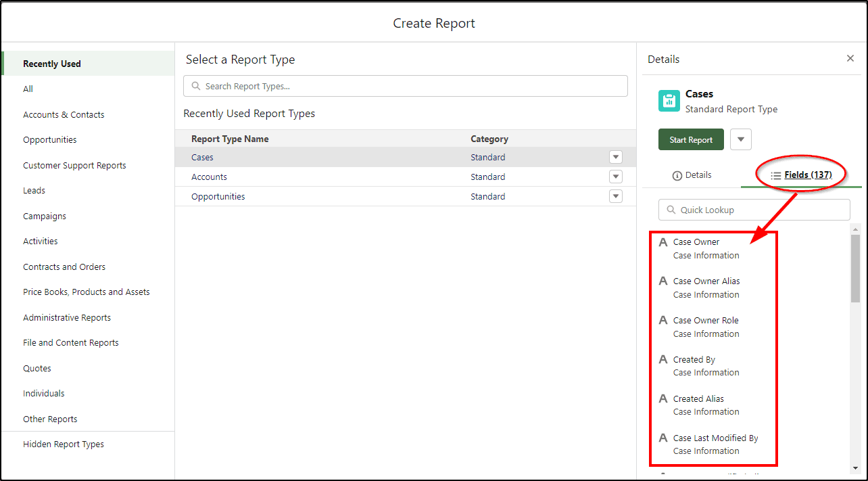
Task: Select the Leads category
Action: click(88, 190)
